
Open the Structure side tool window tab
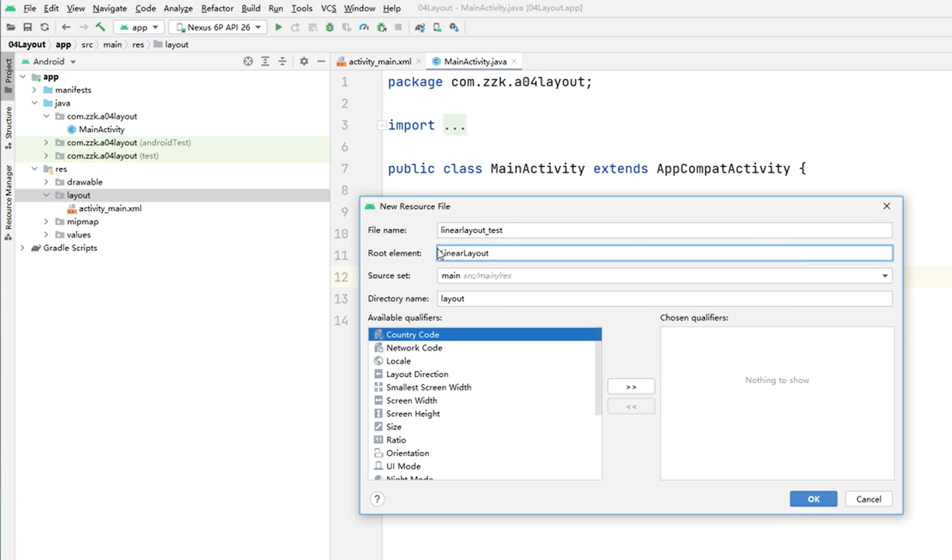pyautogui.click(x=8, y=126)
